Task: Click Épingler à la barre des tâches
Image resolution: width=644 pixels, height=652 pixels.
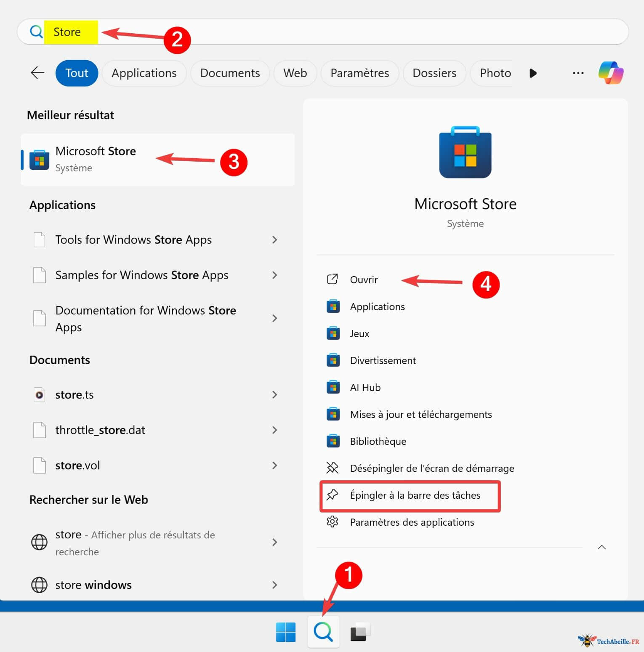Action: pos(415,495)
